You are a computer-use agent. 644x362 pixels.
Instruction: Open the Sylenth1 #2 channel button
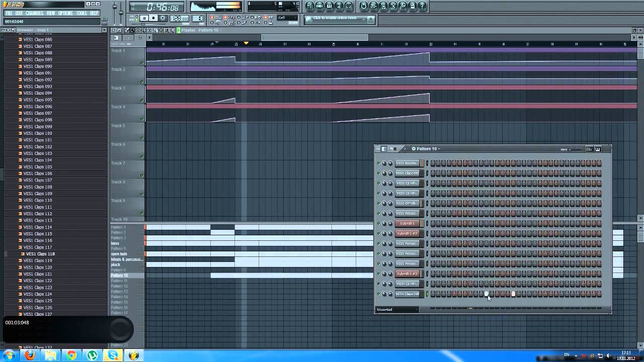pyautogui.click(x=407, y=233)
